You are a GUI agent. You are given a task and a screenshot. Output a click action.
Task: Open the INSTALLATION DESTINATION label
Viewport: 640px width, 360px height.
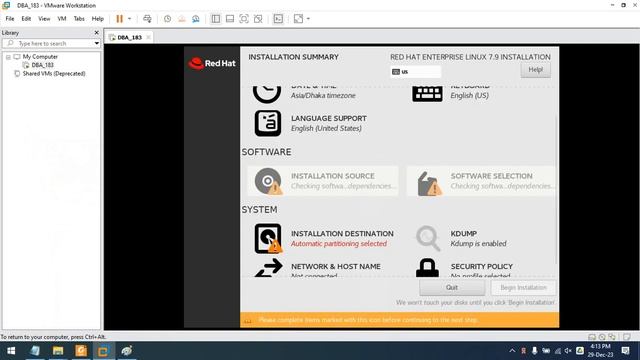coord(342,233)
